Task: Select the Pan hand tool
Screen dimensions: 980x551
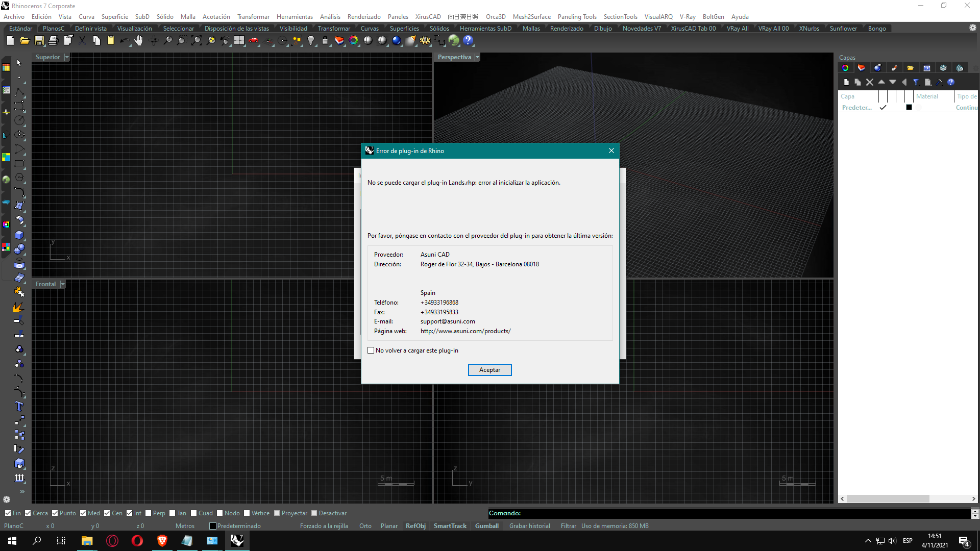Action: pos(139,40)
